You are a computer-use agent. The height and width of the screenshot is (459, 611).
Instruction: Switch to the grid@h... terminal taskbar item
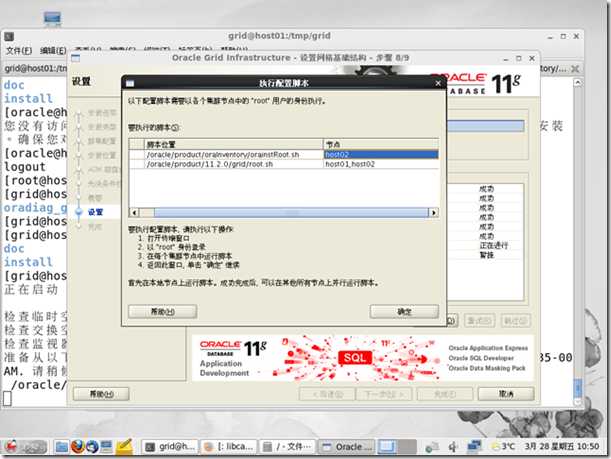tap(170, 447)
